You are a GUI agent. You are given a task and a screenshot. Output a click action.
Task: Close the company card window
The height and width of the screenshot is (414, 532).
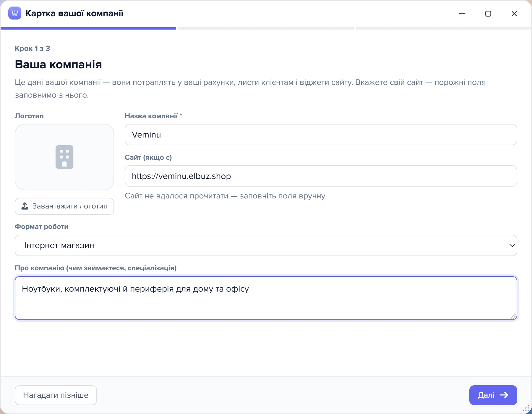pyautogui.click(x=514, y=14)
